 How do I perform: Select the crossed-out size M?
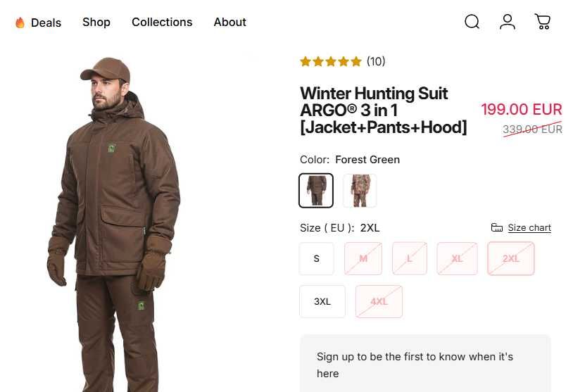click(363, 258)
